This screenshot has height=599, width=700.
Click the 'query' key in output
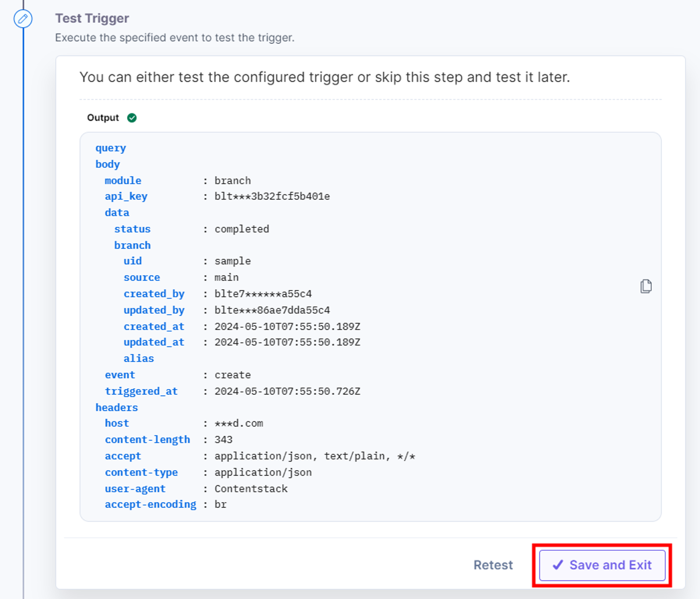[x=110, y=148]
